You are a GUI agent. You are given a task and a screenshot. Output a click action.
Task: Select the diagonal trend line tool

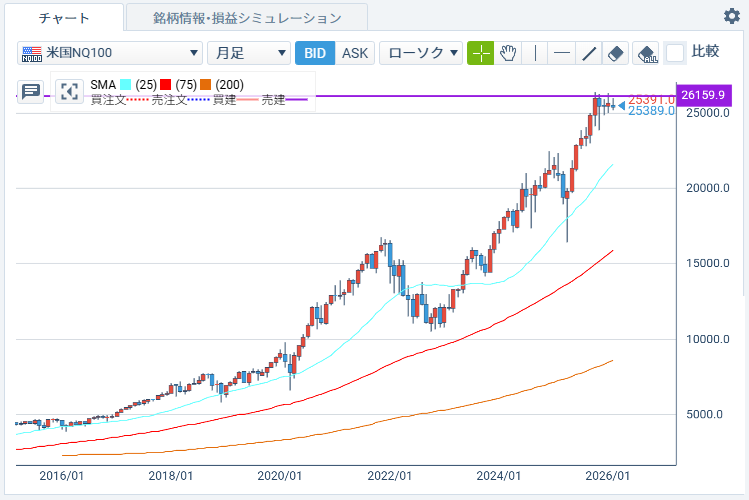tap(589, 53)
